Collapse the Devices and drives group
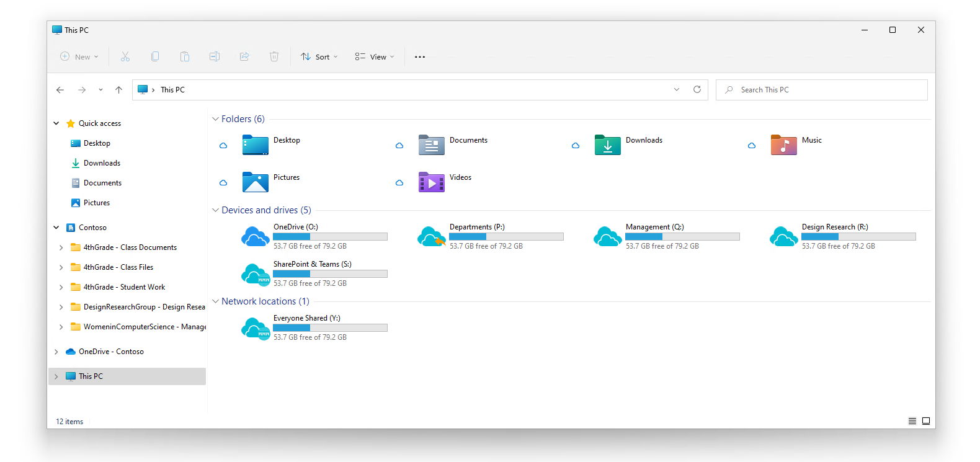 tap(215, 210)
